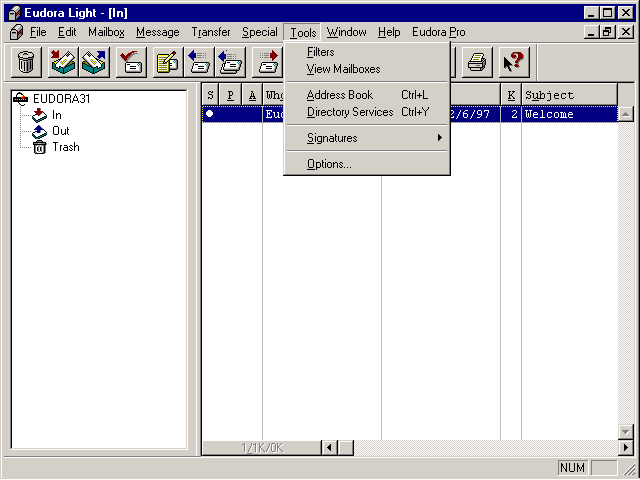
Task: Maximize the Eudora Light window
Action: click(x=608, y=13)
